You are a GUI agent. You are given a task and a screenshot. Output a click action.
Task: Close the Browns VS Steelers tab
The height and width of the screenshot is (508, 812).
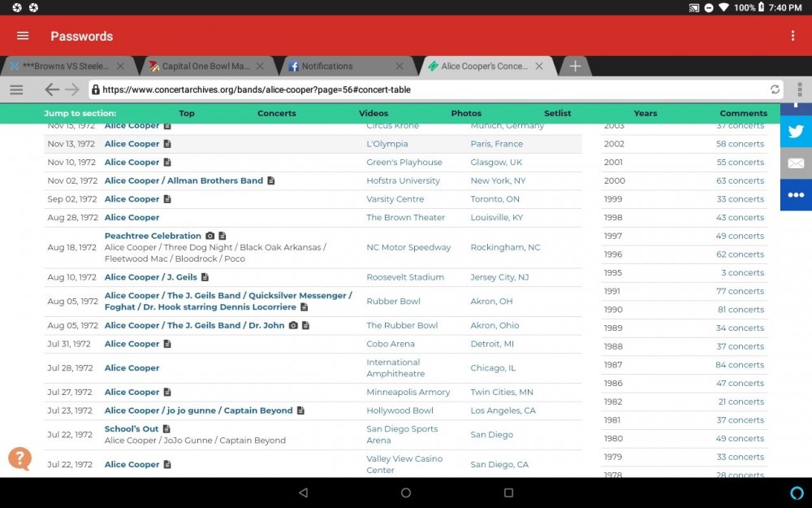coord(120,67)
